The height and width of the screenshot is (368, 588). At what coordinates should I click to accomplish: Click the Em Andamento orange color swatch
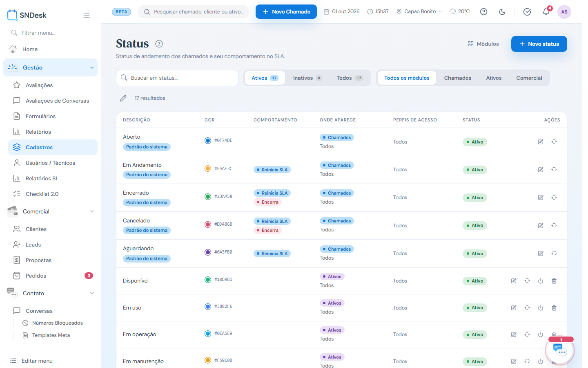click(208, 168)
